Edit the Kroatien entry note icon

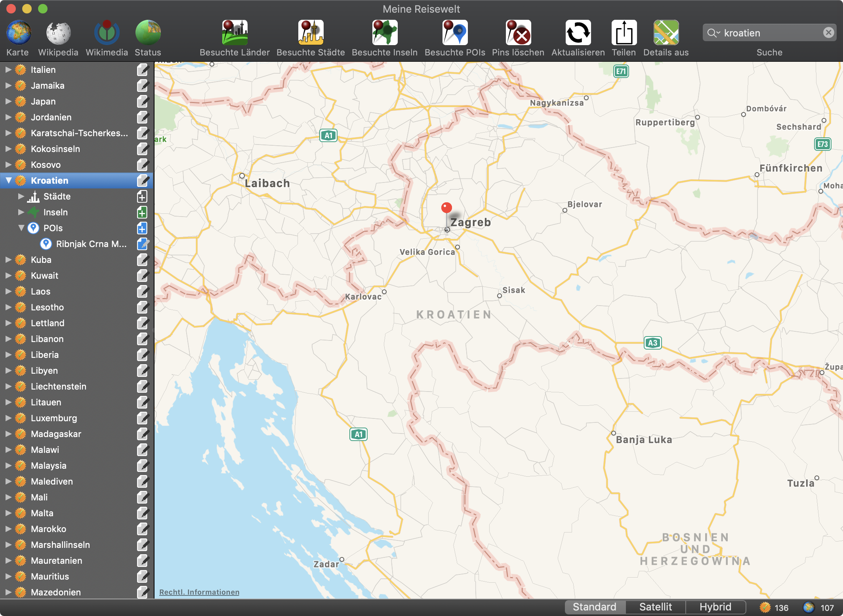(x=143, y=181)
